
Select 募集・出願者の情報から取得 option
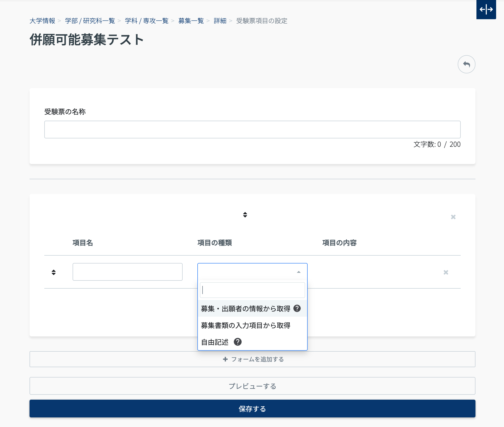coord(245,309)
